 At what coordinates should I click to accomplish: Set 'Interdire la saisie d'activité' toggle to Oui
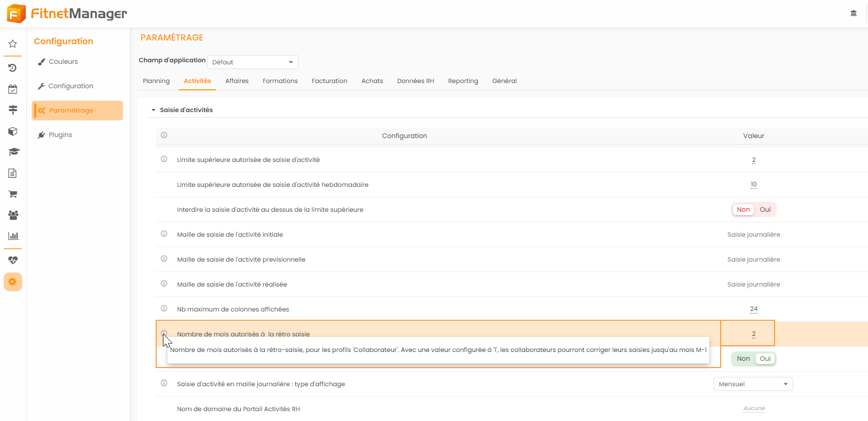(x=765, y=210)
